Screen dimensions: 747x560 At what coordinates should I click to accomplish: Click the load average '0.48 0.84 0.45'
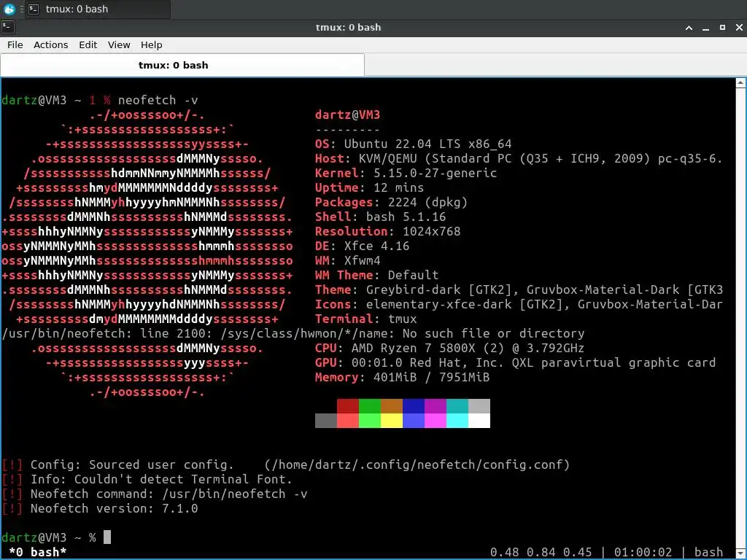(x=541, y=552)
